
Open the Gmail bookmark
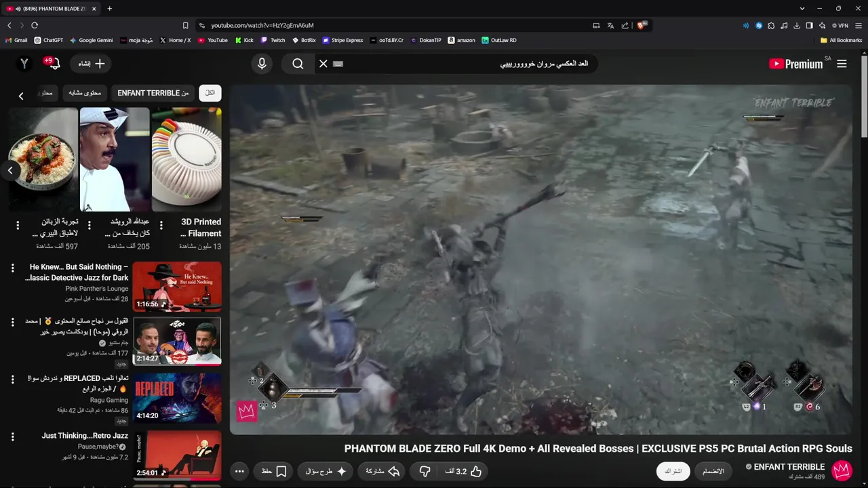click(16, 40)
